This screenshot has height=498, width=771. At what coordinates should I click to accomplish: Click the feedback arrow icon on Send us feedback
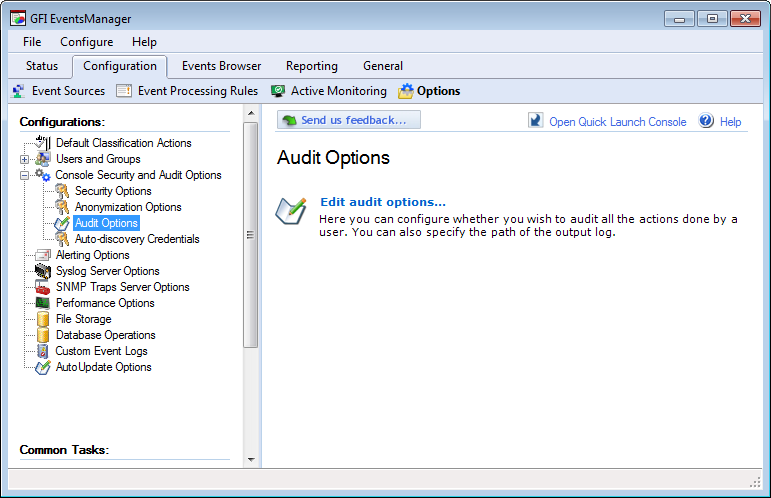[x=290, y=120]
